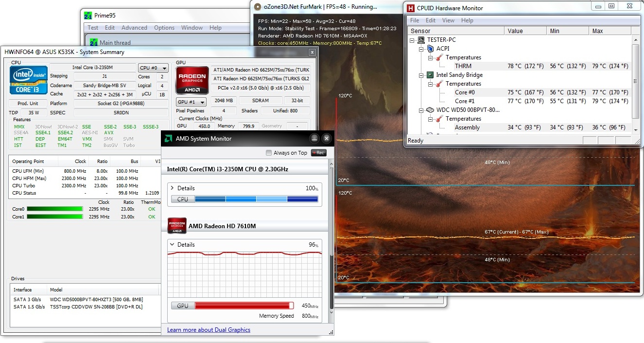
Task: Click the Rec button in AMD System Monitor
Action: 318,153
